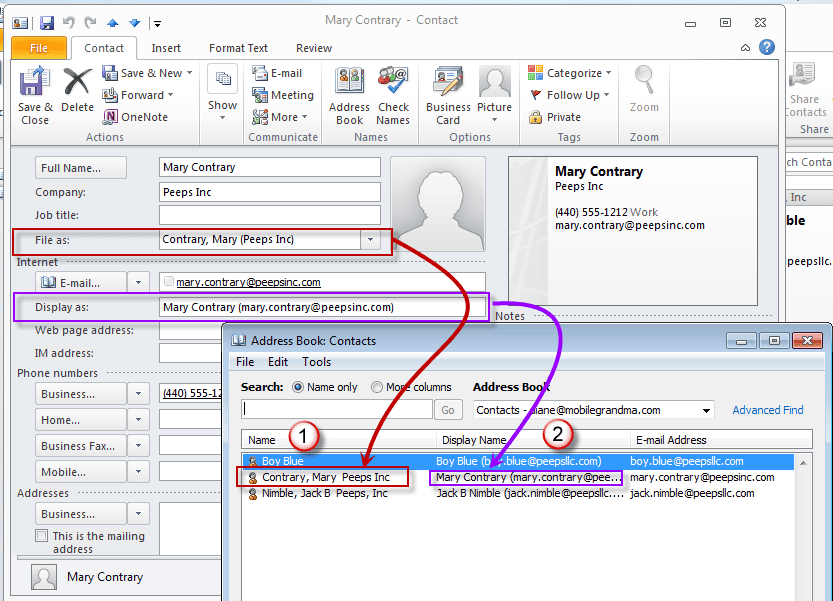Select Boy Blue in contacts list
The image size is (833, 601).
tap(518, 461)
